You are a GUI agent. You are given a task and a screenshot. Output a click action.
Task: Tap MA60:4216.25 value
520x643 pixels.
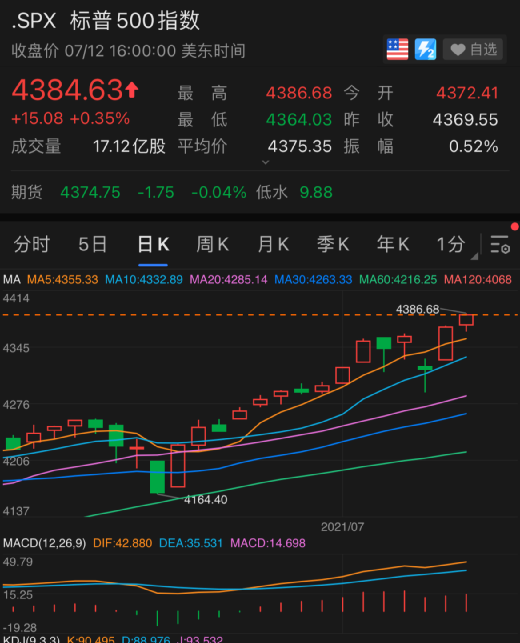click(x=398, y=280)
